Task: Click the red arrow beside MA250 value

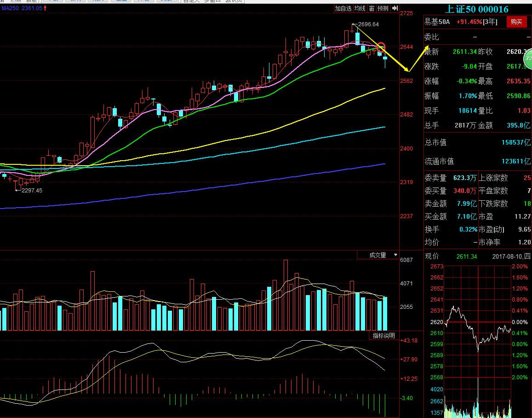Action: pos(45,8)
